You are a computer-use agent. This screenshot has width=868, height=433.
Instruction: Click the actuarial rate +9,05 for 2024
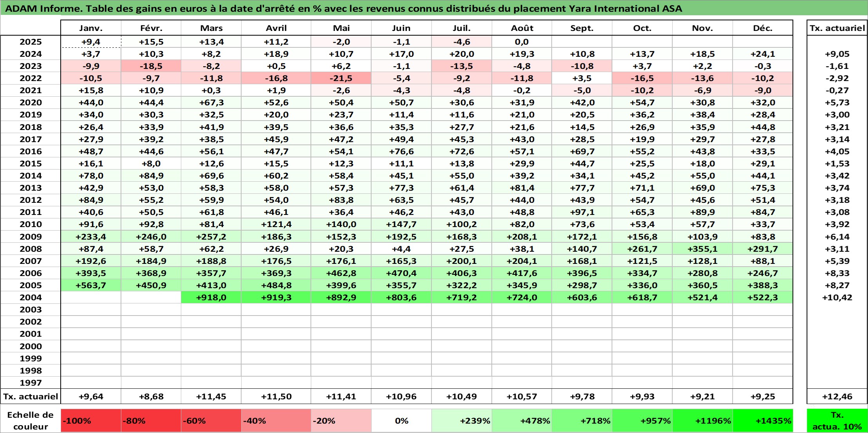837,54
